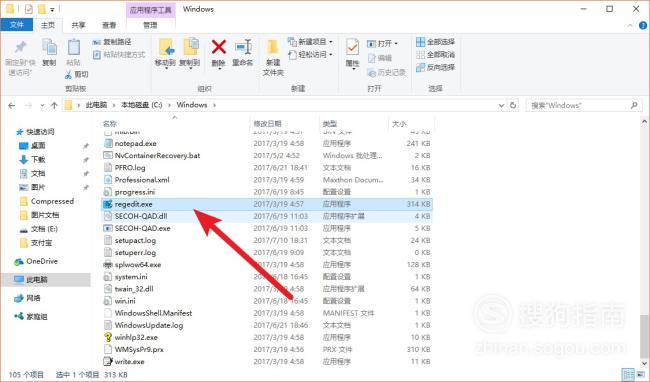The width and height of the screenshot is (650, 382).
Task: Click the Refresh button beside the address bar
Action: tap(513, 105)
